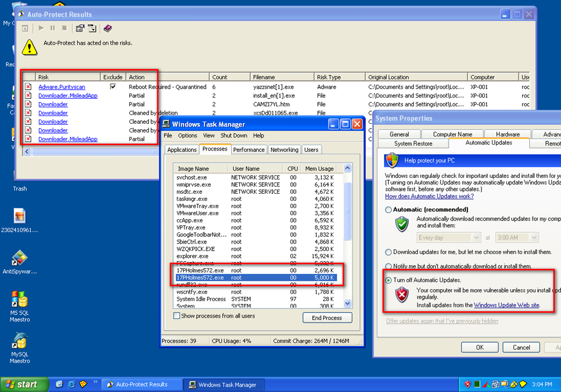
Task: Click the first quick launch icon next to start
Action: coord(59,384)
